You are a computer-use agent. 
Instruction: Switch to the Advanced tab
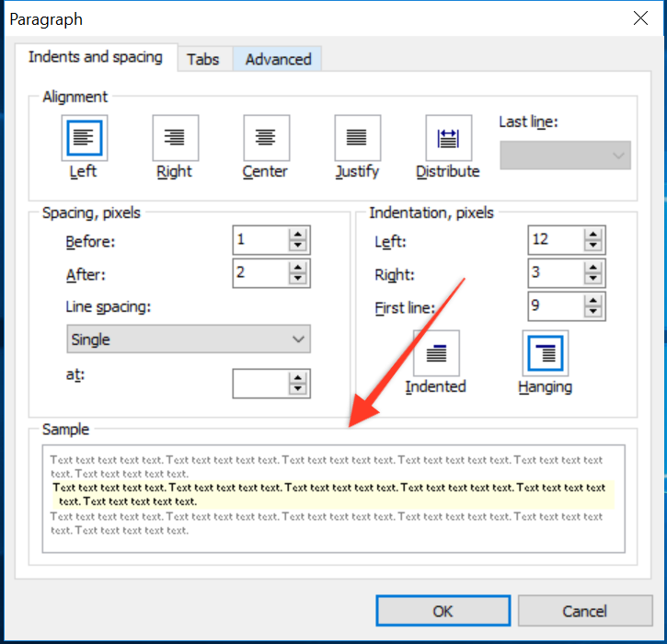click(278, 59)
